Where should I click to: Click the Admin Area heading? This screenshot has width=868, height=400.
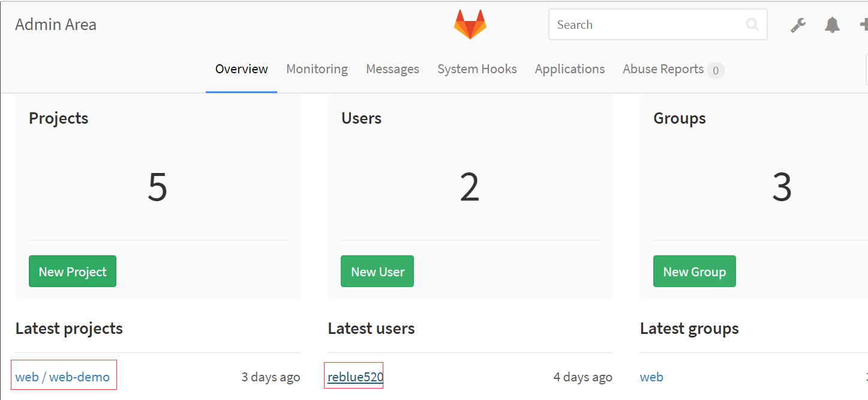point(55,25)
